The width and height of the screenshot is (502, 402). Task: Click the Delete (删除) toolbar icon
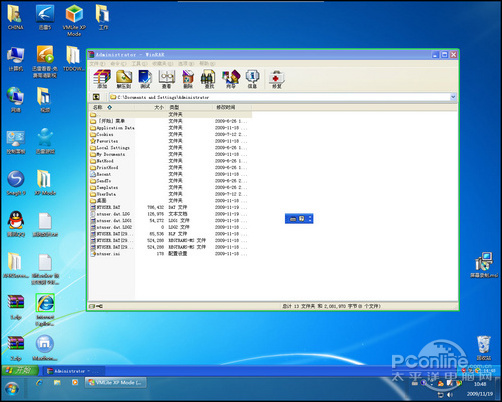[x=188, y=79]
